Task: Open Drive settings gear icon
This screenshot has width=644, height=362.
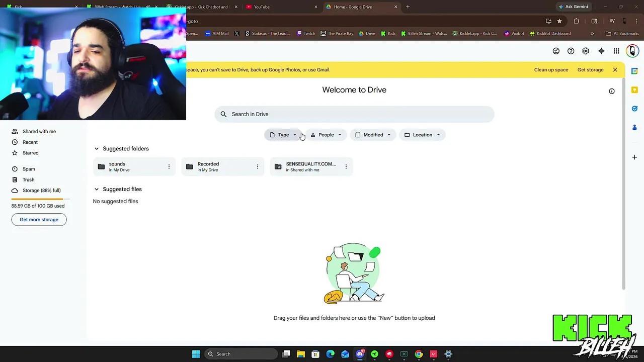Action: click(586, 51)
